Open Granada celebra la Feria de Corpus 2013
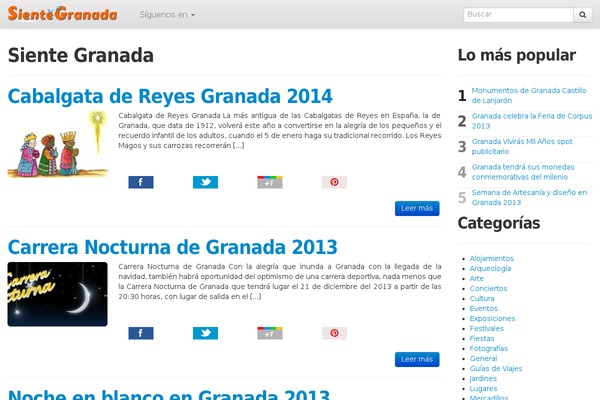The height and width of the screenshot is (400, 600). (x=532, y=121)
